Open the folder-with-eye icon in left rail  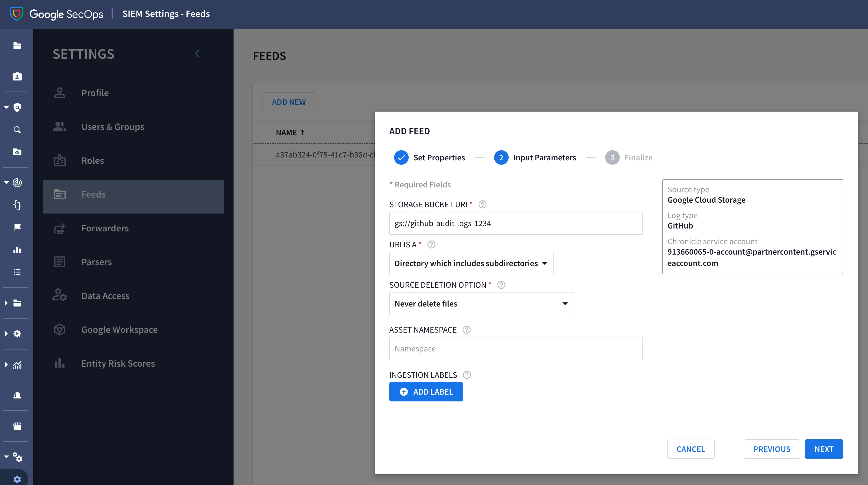[x=17, y=152]
